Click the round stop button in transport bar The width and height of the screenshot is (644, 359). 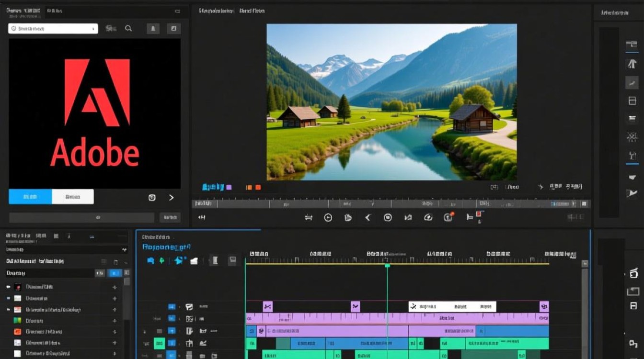point(388,217)
